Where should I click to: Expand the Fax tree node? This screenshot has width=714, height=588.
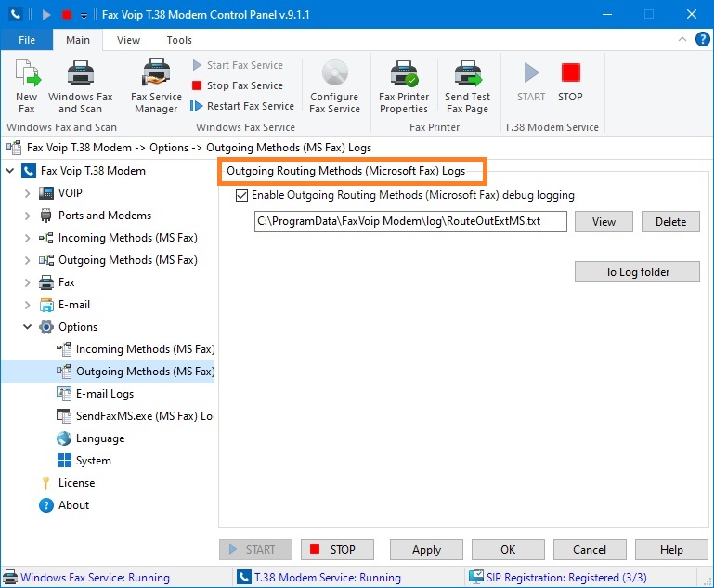pyautogui.click(x=27, y=282)
